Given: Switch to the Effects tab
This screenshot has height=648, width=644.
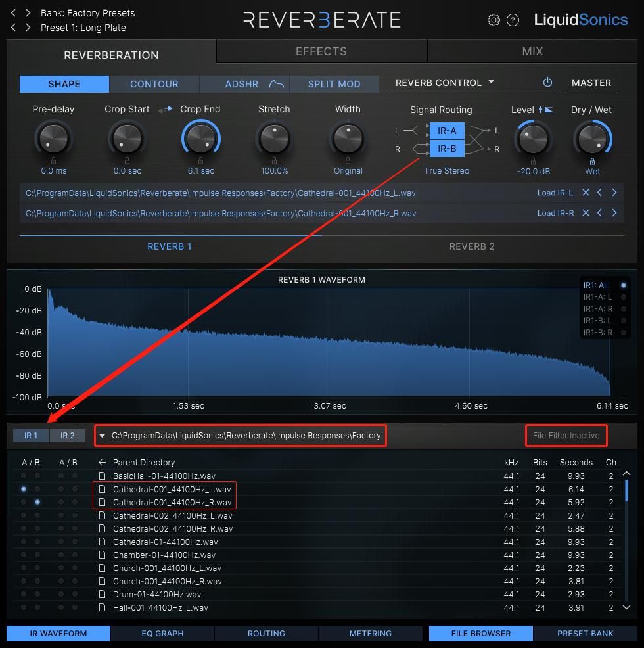Looking at the screenshot, I should pyautogui.click(x=321, y=51).
